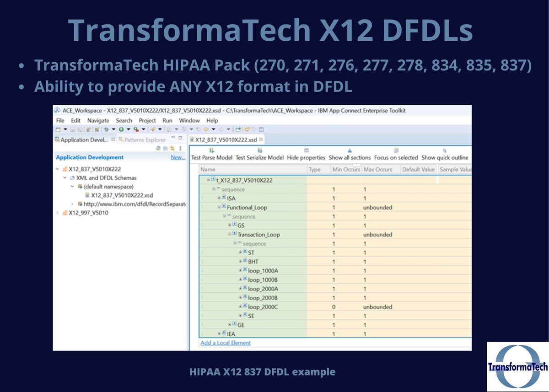Select the Application Development view tab

[85, 140]
